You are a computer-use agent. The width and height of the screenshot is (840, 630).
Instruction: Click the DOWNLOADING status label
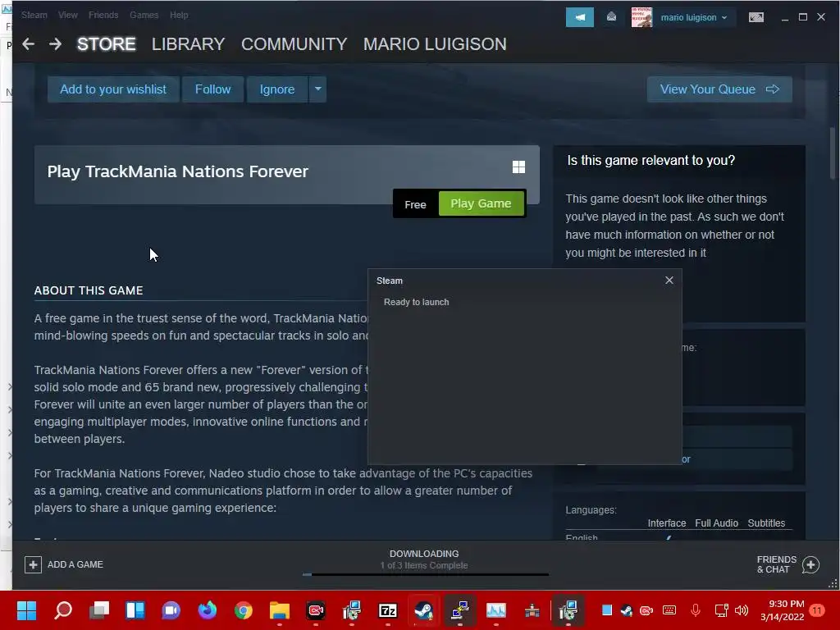tap(424, 554)
